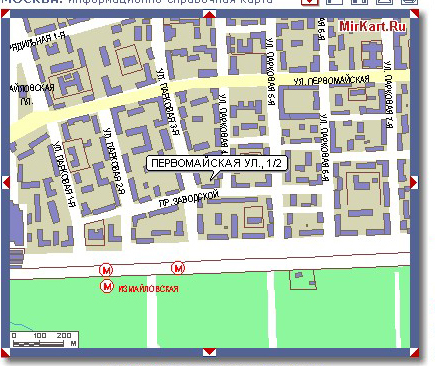Pan map south-west with bottom-left corner arrow

[6, 352]
